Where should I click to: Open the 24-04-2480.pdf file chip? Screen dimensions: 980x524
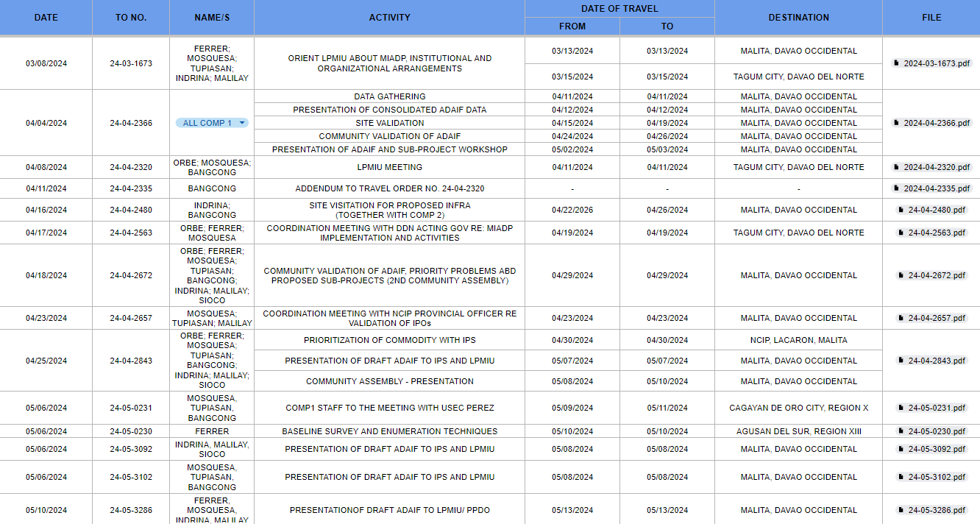coord(931,210)
